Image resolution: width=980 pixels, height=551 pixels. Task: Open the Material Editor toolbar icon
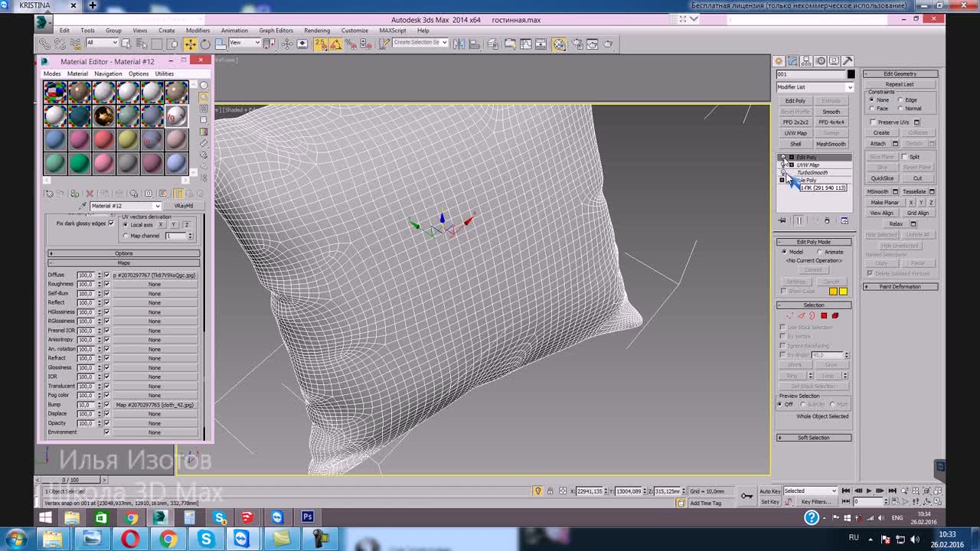coord(560,44)
